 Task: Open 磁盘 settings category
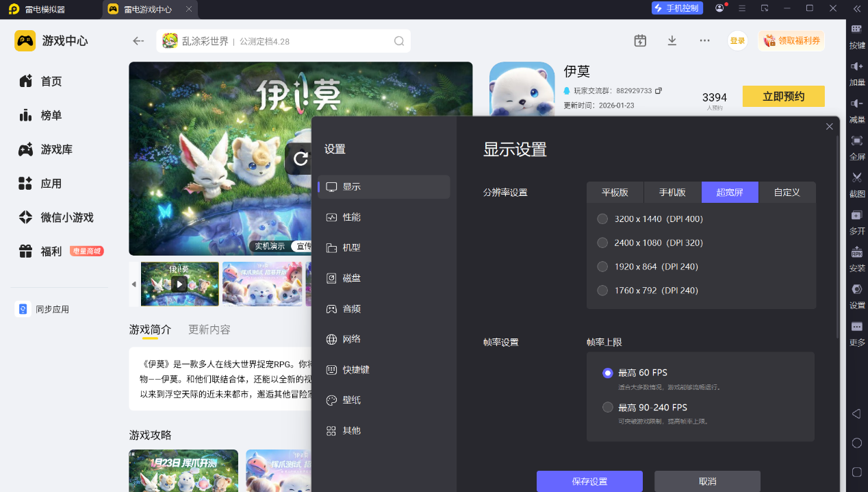point(384,278)
